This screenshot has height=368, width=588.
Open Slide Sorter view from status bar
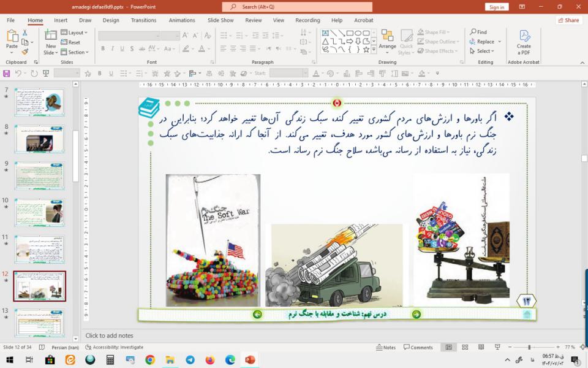point(464,347)
